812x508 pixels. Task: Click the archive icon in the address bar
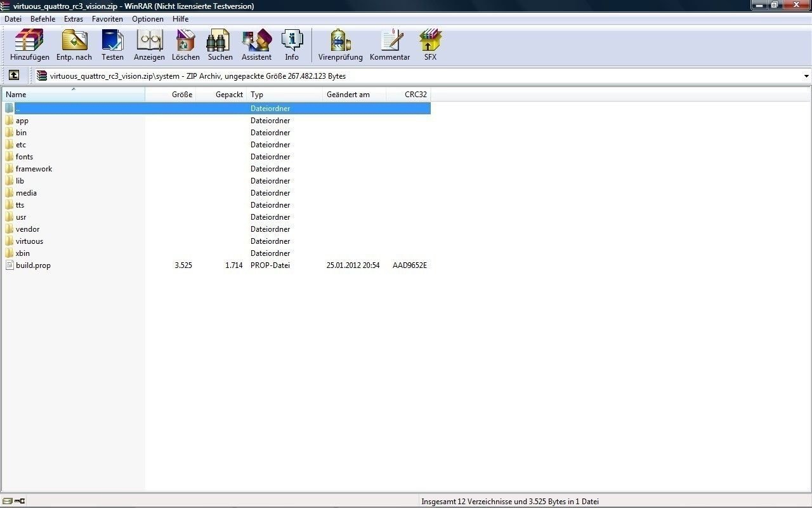(42, 76)
